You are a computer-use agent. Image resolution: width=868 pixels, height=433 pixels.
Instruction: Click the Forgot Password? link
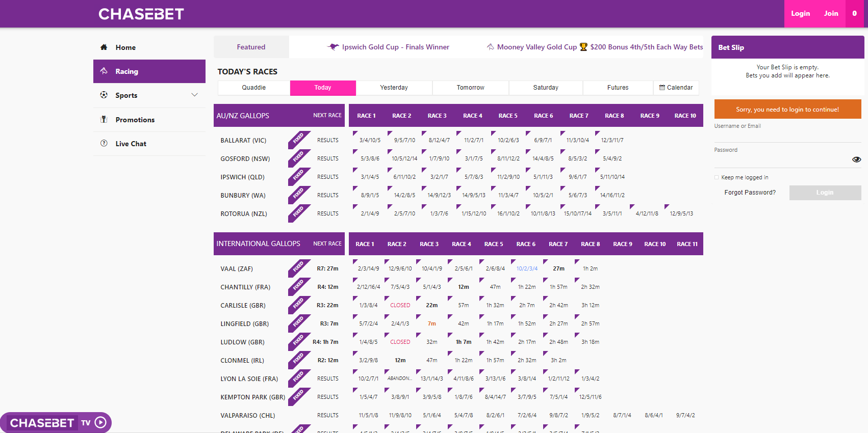point(750,193)
